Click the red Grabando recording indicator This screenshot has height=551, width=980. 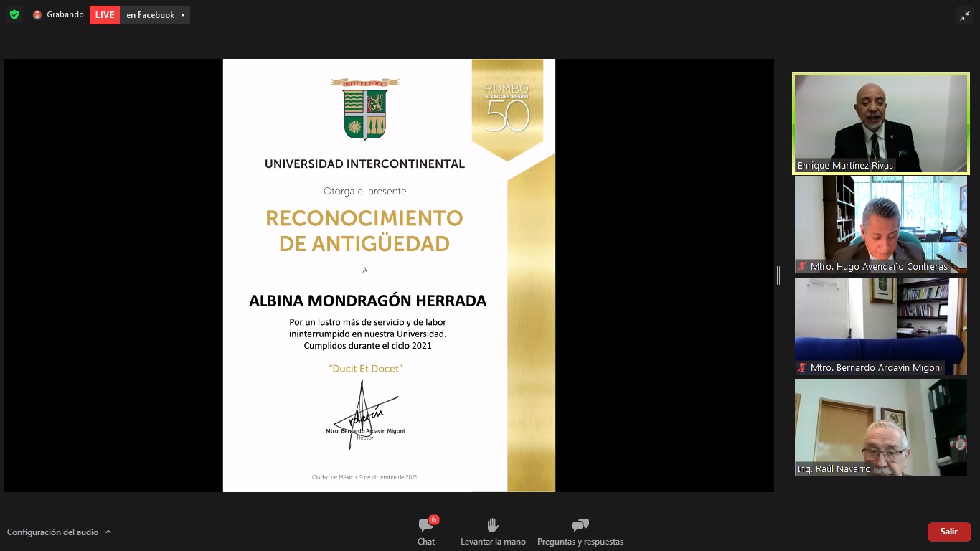click(x=37, y=15)
